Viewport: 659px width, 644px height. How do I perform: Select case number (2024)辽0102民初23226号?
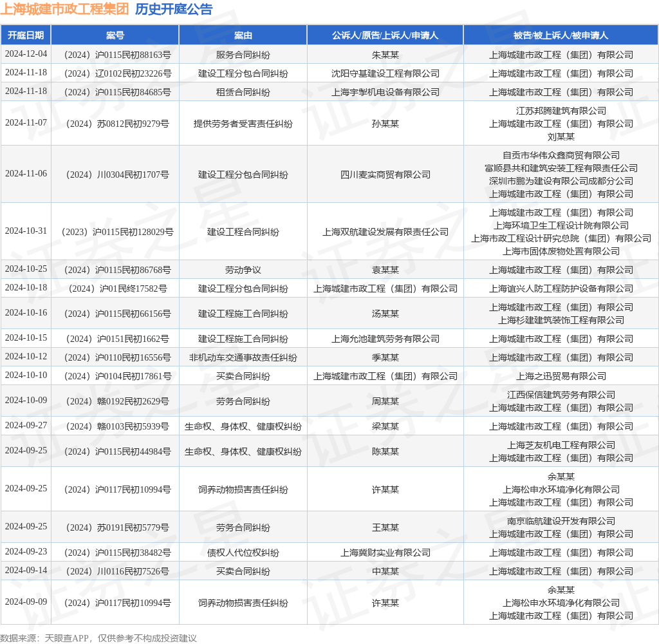118,73
